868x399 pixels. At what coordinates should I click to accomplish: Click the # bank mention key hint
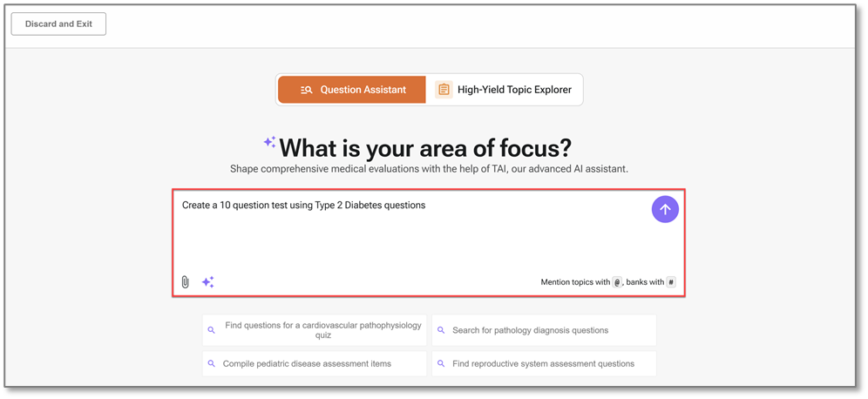pyautogui.click(x=671, y=282)
